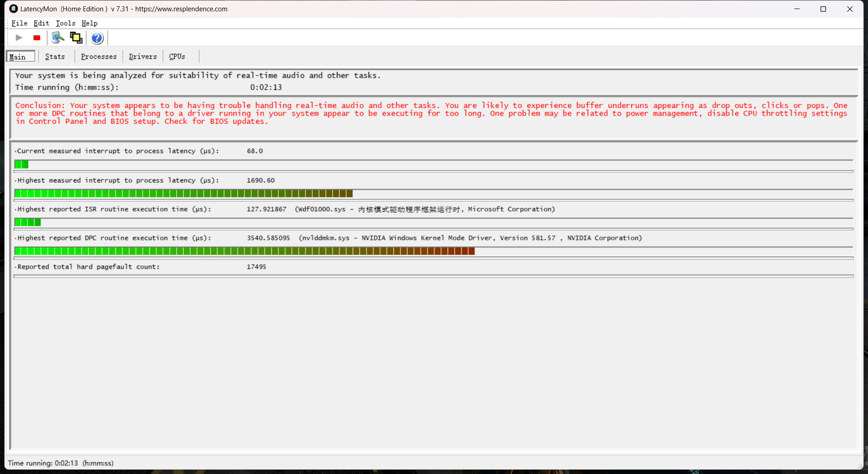Click the nvlddmkm.sys NVIDIA driver description
868x474 pixels.
[470, 238]
